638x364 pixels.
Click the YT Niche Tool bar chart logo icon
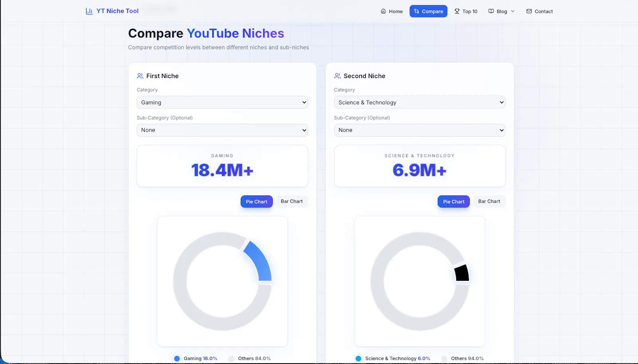(x=89, y=11)
